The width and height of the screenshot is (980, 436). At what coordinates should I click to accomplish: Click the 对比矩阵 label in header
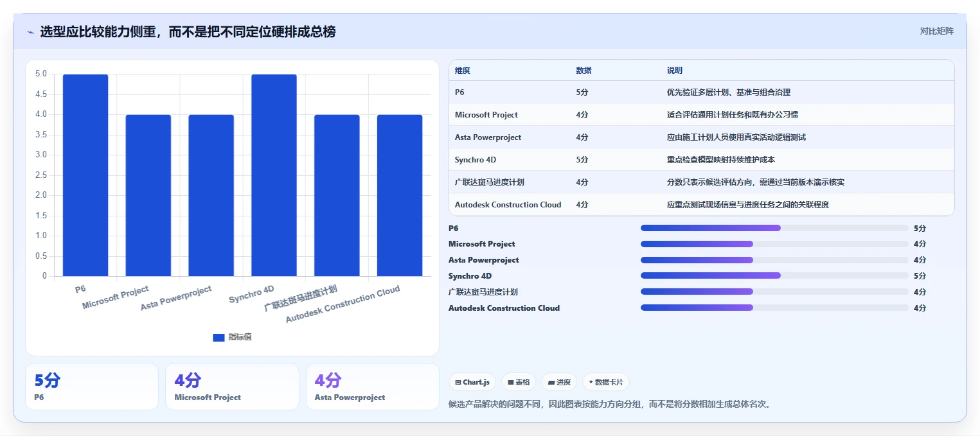pyautogui.click(x=937, y=31)
